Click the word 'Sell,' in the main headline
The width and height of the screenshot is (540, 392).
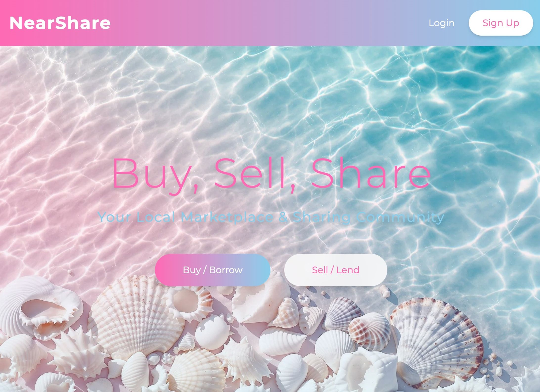pos(255,174)
